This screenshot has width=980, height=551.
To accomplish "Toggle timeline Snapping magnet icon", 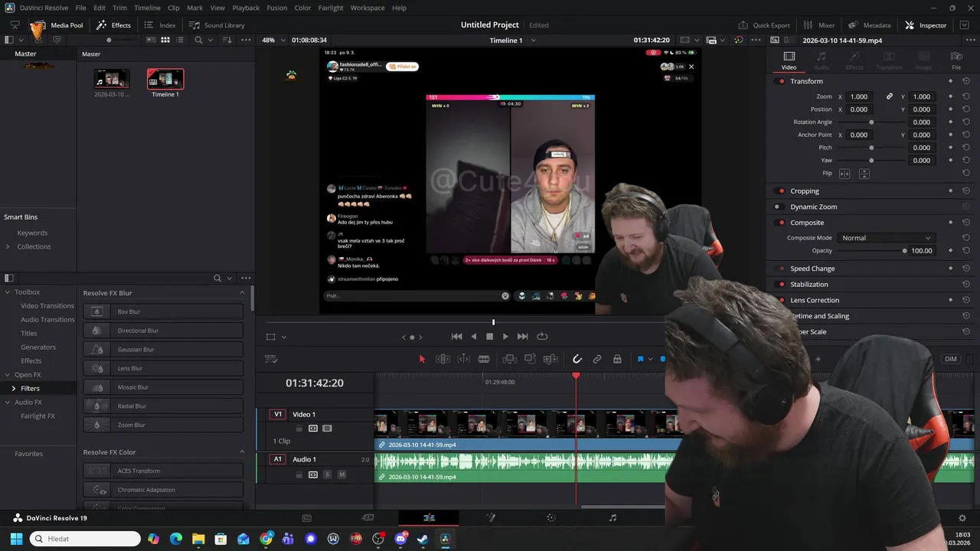I will 577,359.
